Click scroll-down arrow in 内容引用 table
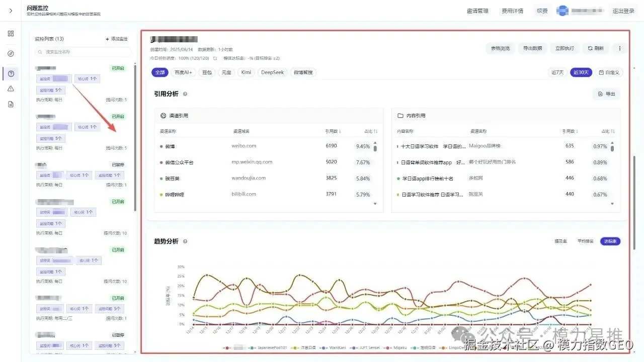This screenshot has width=644, height=362. click(612, 204)
